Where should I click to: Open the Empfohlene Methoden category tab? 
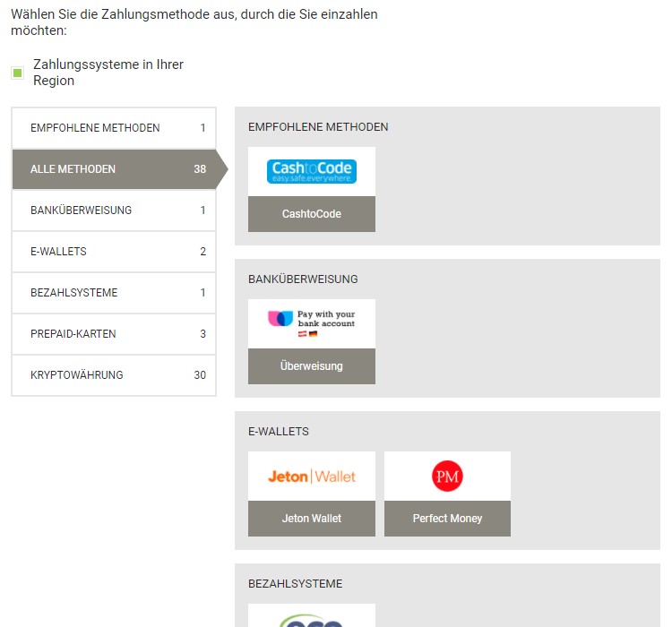pos(114,128)
